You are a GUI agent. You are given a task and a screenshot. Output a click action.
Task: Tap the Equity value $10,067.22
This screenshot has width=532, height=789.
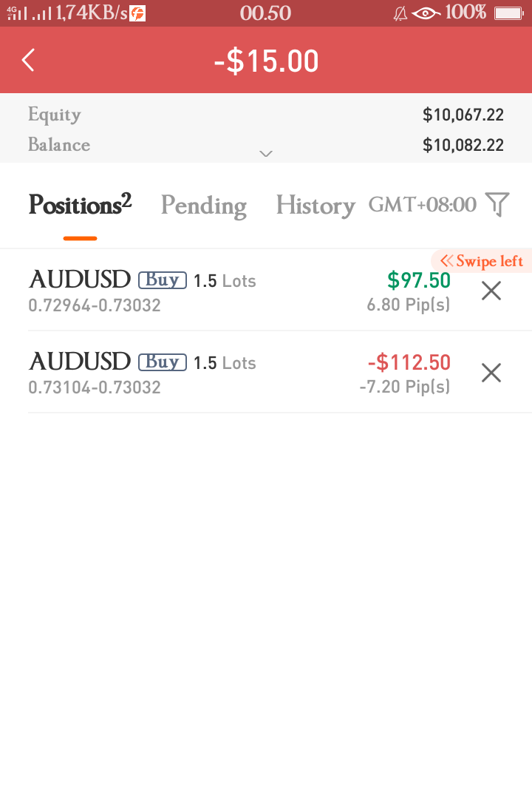[x=463, y=115]
